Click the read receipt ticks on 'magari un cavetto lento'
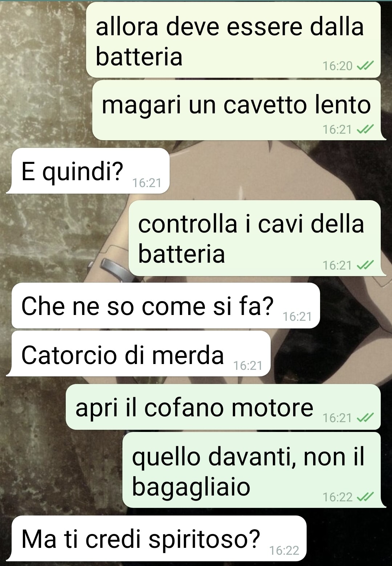 coord(365,129)
